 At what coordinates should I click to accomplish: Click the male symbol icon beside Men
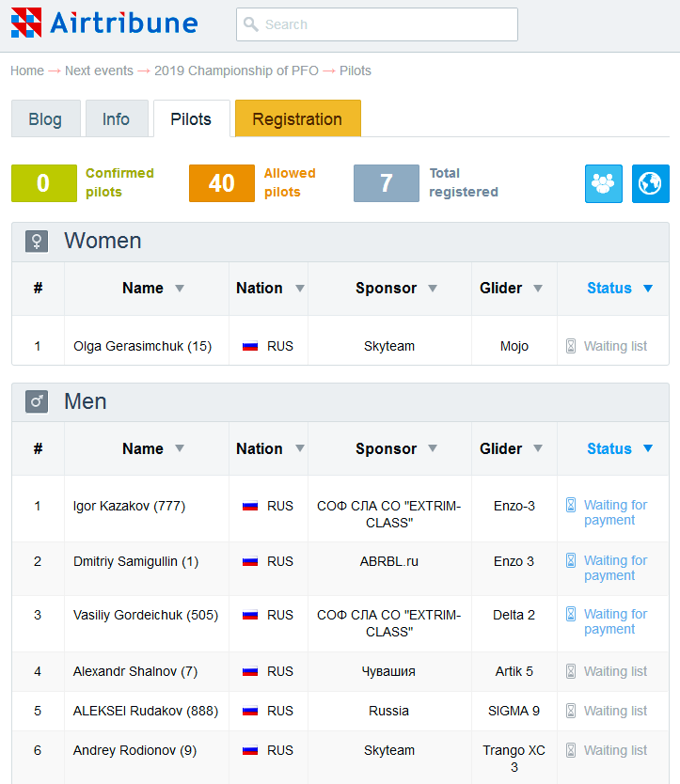click(x=37, y=401)
